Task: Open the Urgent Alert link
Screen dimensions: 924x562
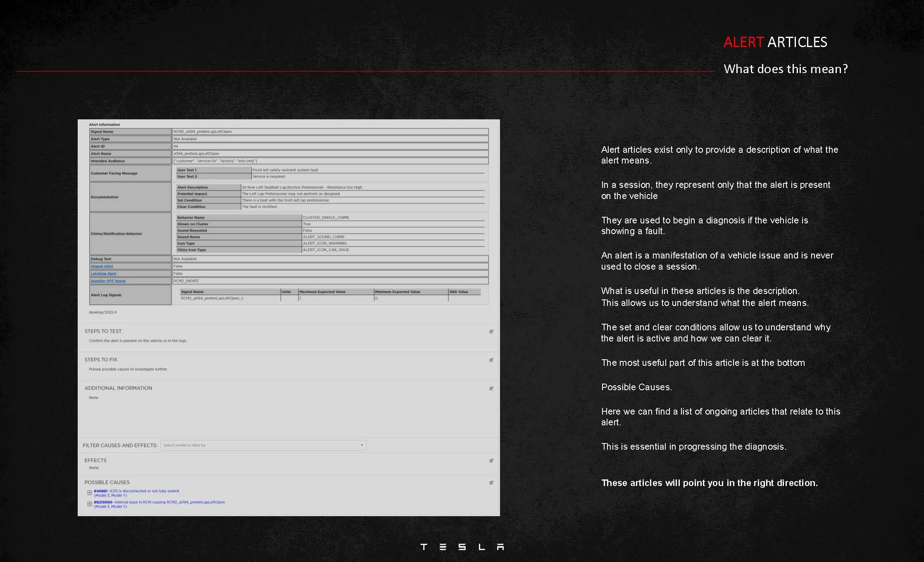Action: coord(102,266)
